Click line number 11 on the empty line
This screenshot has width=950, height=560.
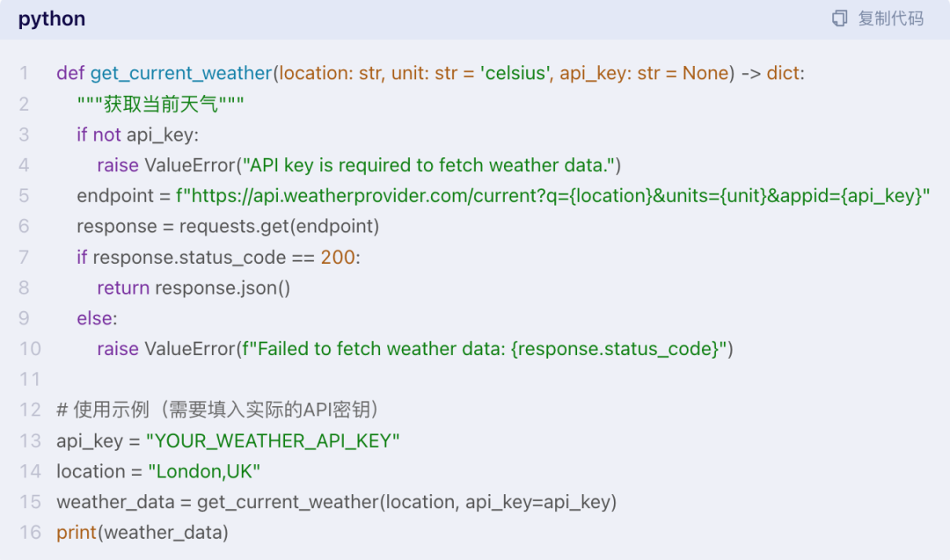[x=30, y=379]
